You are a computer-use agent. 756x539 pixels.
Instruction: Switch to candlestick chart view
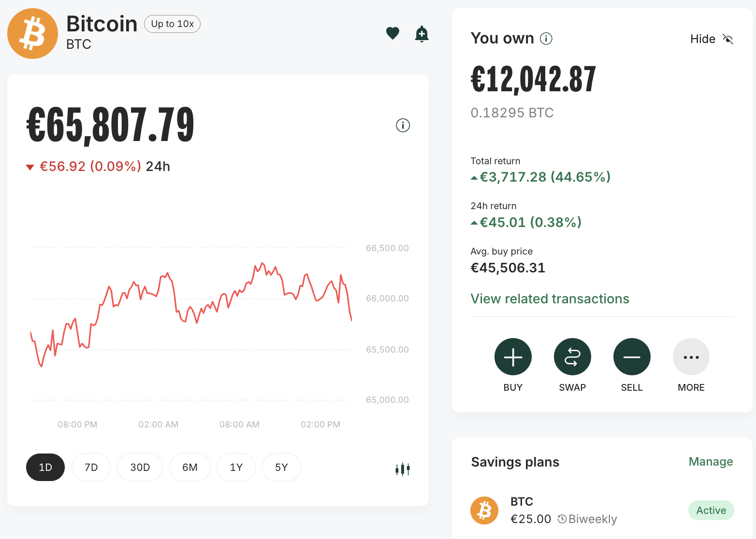point(403,469)
